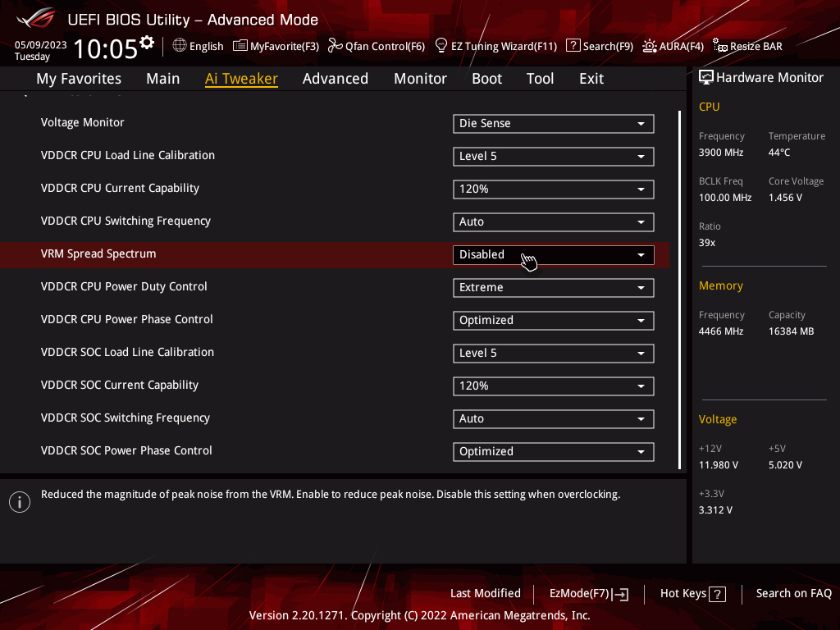Open Qfan Control fan icon
Viewport: 840px width, 630px height.
click(335, 46)
